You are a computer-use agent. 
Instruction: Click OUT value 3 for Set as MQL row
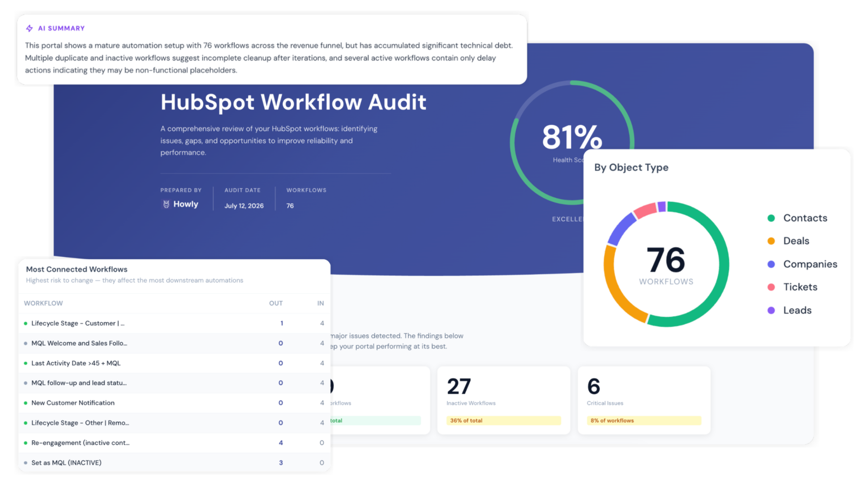tap(281, 462)
